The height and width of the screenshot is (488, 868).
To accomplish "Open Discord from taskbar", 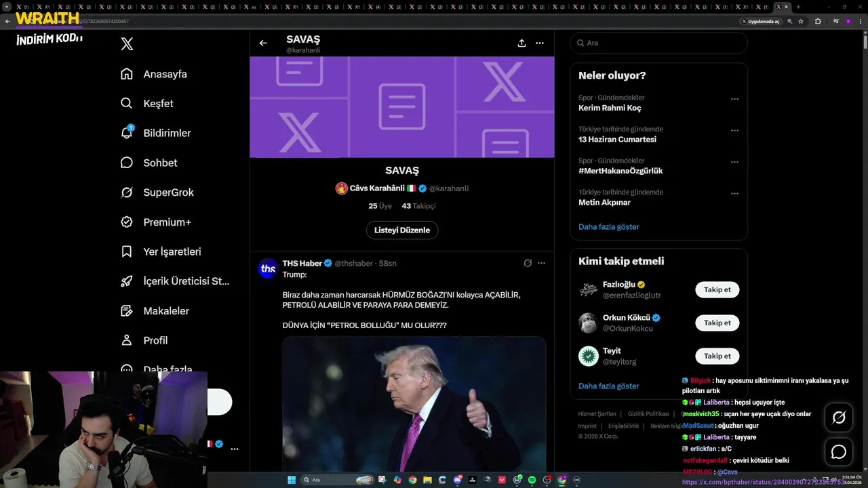I will [458, 480].
